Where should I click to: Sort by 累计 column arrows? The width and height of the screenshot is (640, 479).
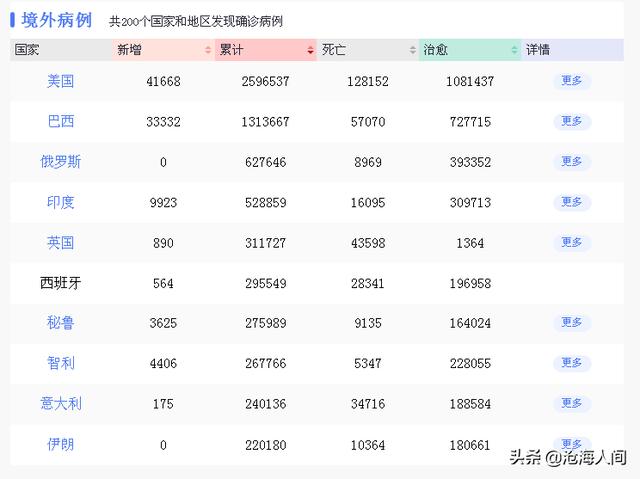(x=310, y=50)
